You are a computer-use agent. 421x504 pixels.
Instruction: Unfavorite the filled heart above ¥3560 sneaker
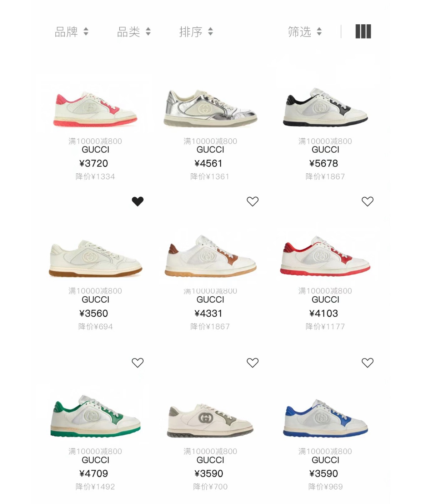[x=137, y=202]
